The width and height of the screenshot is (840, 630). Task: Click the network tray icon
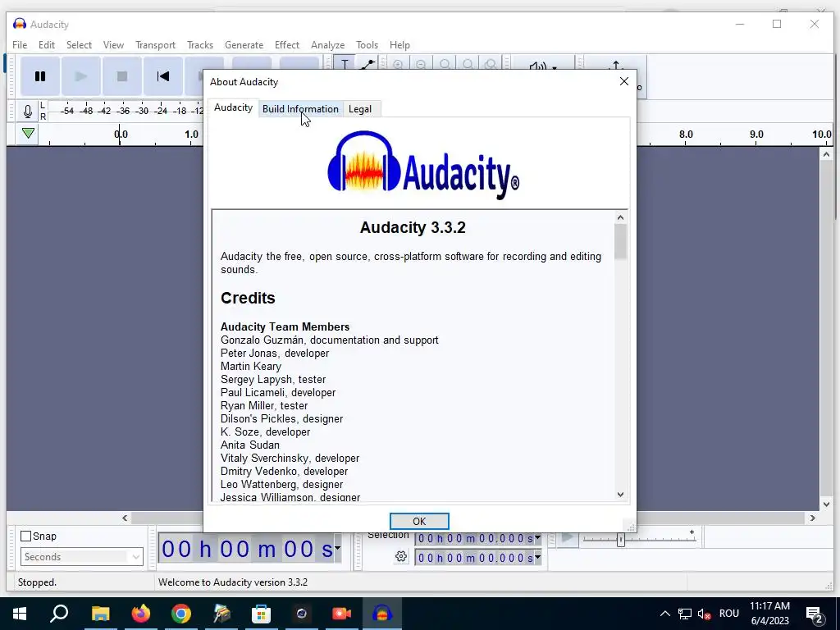(x=685, y=614)
